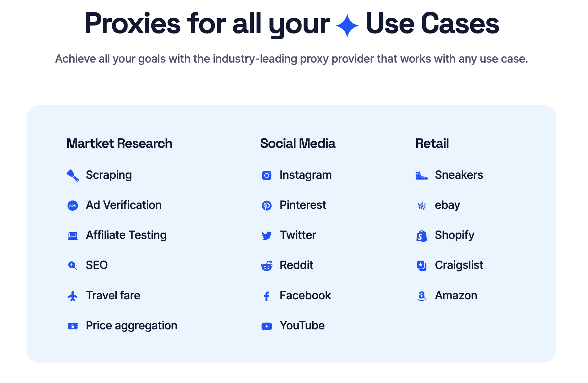Open the Affiliate Testing link
The width and height of the screenshot is (588, 383).
pyautogui.click(x=126, y=235)
